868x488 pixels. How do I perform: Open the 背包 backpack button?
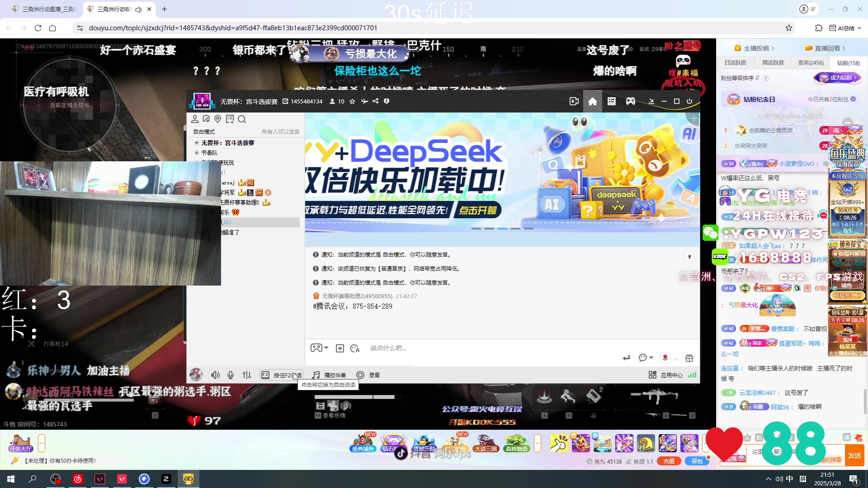(697, 461)
